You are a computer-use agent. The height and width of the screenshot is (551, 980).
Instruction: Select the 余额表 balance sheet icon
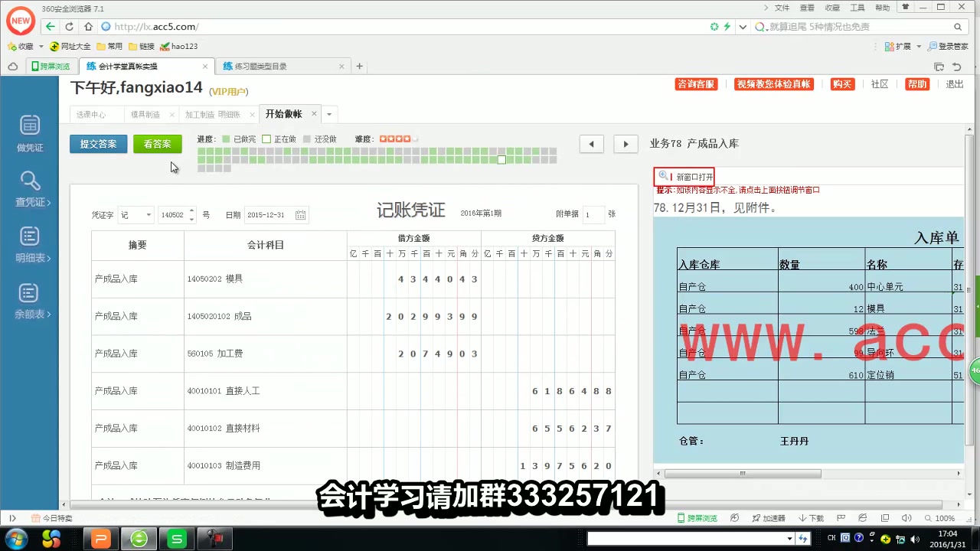point(28,298)
